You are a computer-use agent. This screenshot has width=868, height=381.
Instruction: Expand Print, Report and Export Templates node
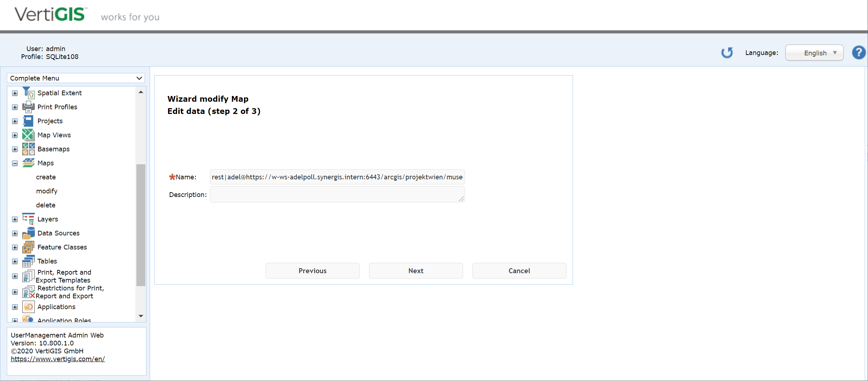[x=15, y=276]
